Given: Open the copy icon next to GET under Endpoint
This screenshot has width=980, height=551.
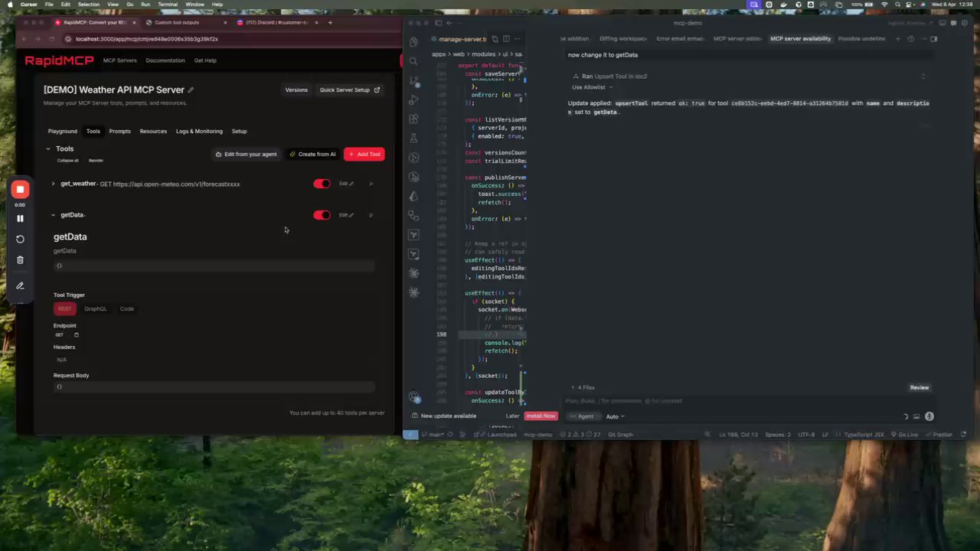Looking at the screenshot, I should 76,334.
